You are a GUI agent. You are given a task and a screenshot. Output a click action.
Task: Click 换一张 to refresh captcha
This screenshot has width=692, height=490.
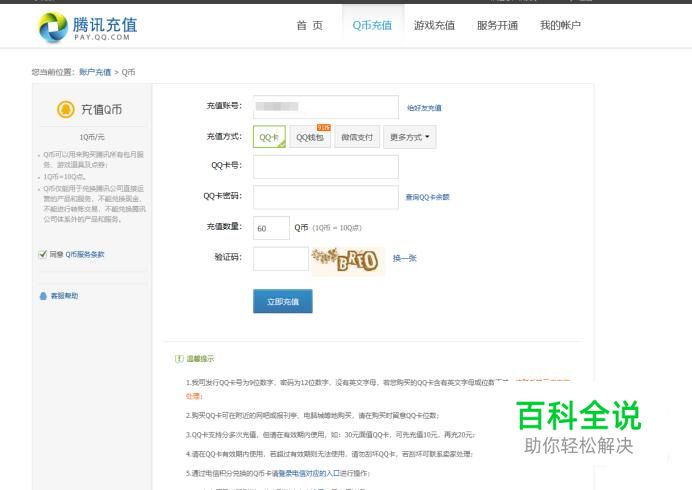point(404,258)
